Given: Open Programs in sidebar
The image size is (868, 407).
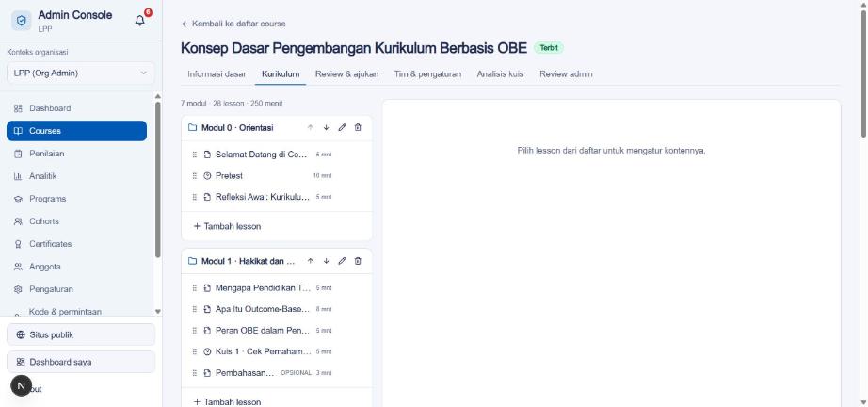Looking at the screenshot, I should (76, 199).
